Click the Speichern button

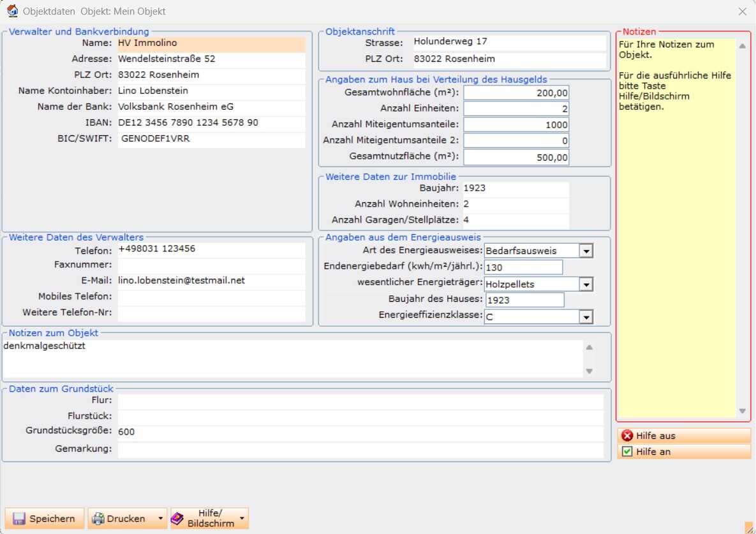coord(45,518)
